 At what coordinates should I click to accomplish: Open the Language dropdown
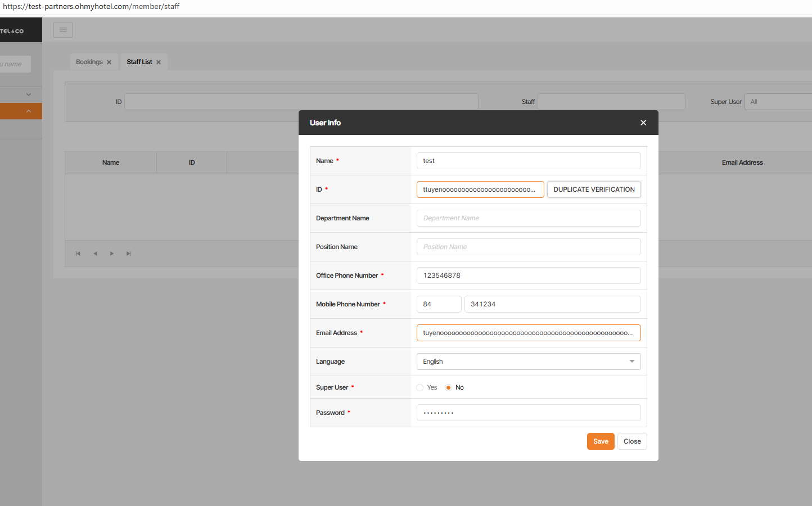pyautogui.click(x=528, y=362)
